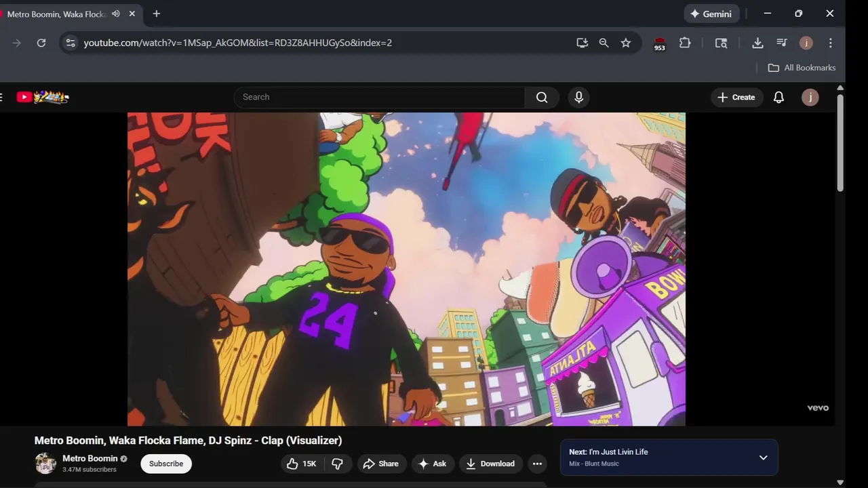Click the video player to pause
Screen dimensions: 868x488
(406, 269)
